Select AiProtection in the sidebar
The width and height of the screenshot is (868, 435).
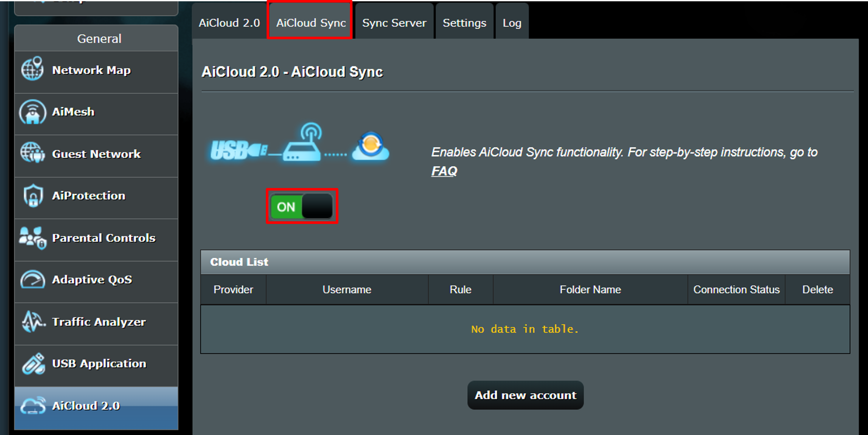[x=96, y=197]
